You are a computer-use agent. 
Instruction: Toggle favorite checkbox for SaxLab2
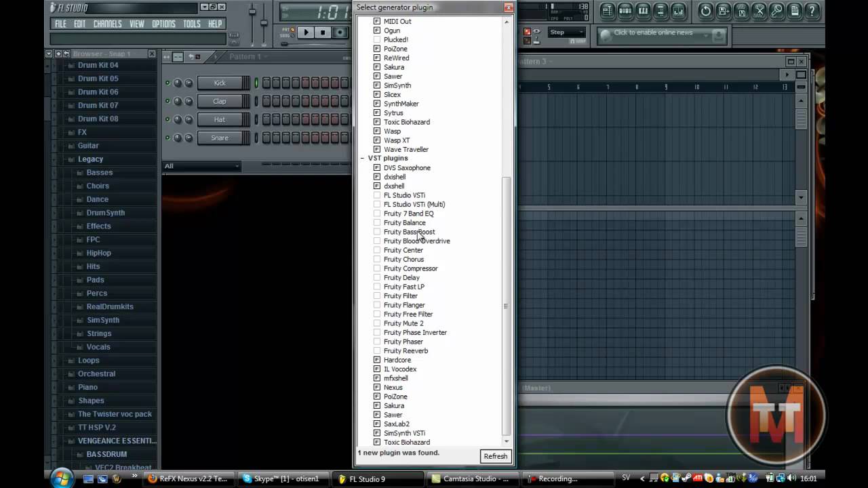tap(377, 424)
